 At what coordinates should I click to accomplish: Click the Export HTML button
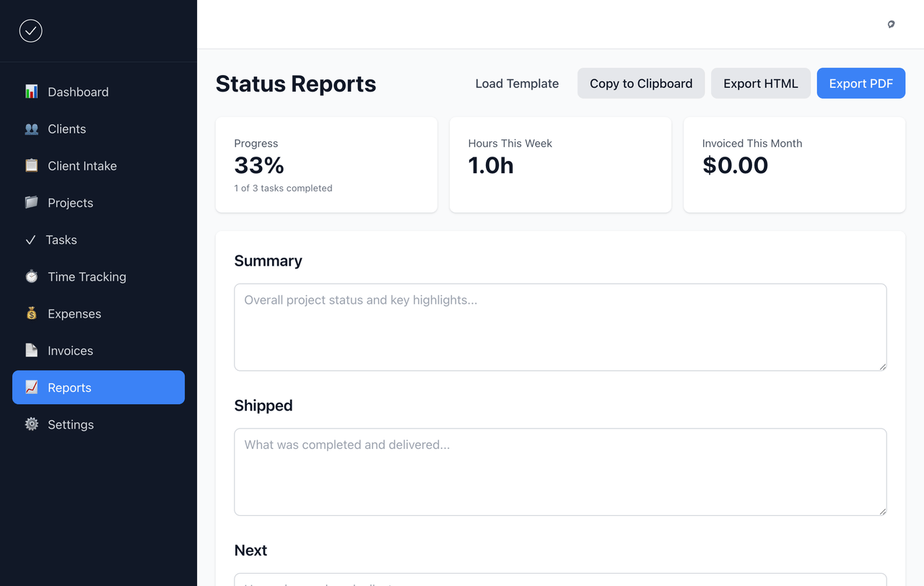[760, 83]
